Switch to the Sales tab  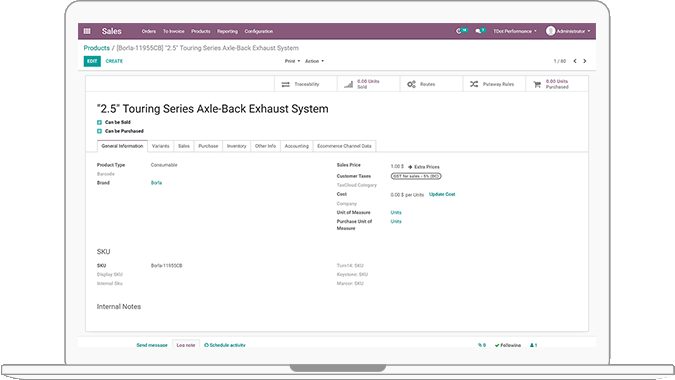(184, 146)
